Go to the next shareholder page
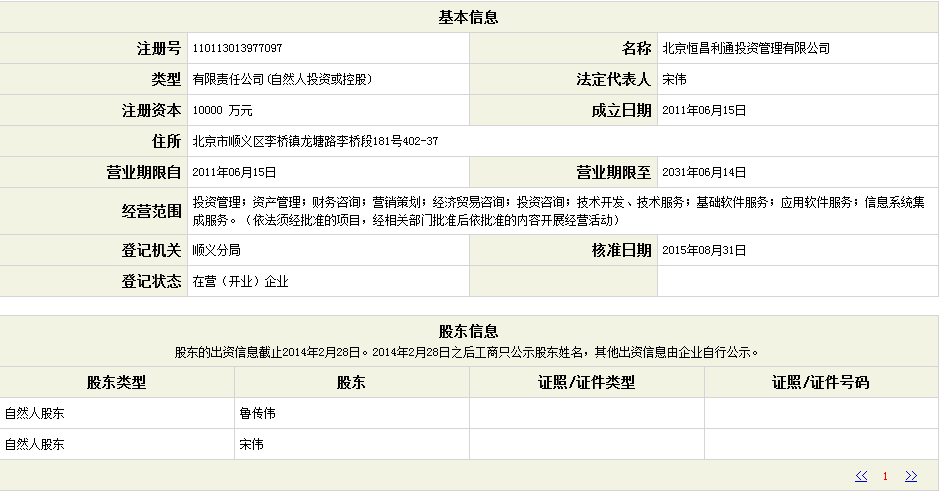 (x=911, y=476)
